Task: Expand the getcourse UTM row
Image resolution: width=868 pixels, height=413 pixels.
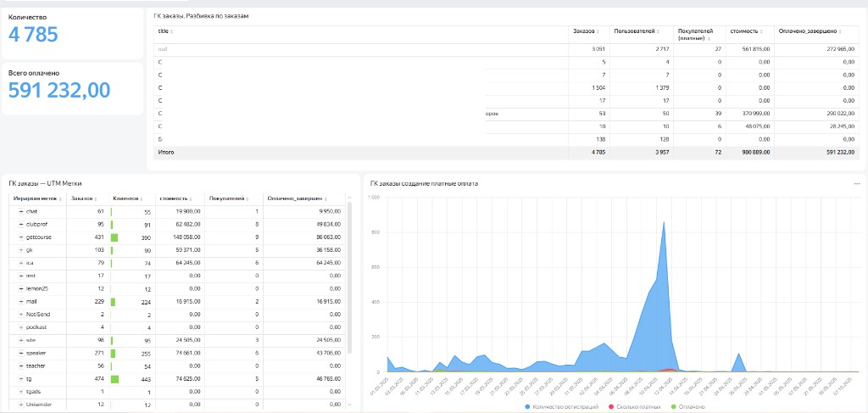Action: (21, 237)
